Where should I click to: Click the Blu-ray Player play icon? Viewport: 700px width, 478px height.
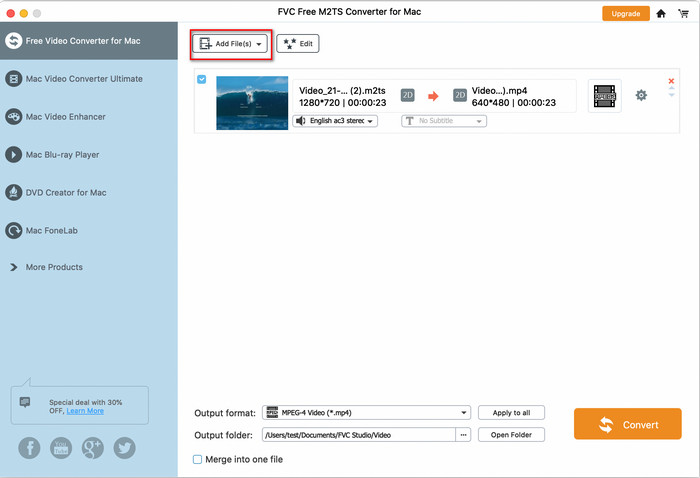coord(13,155)
